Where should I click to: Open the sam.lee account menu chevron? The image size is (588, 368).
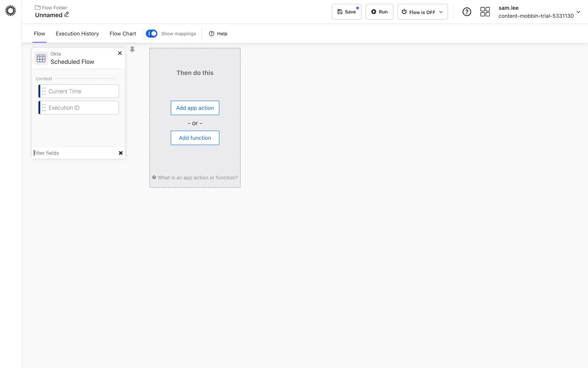coord(578,12)
